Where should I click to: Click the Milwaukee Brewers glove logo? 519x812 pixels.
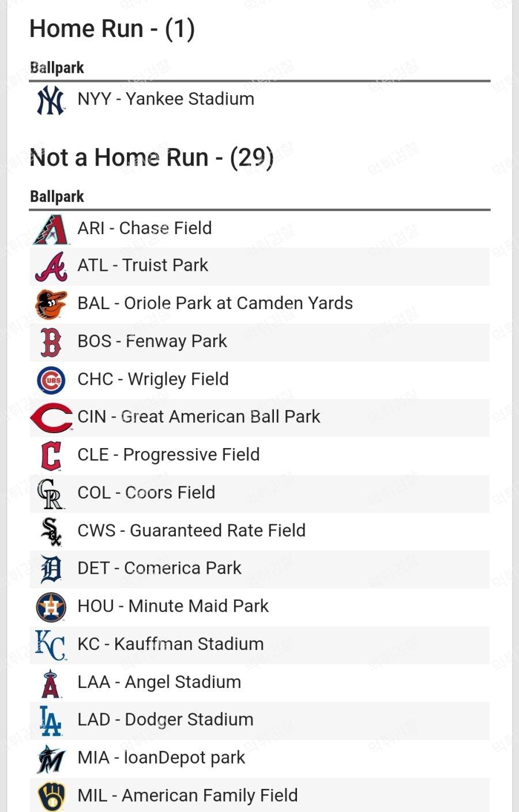click(51, 796)
